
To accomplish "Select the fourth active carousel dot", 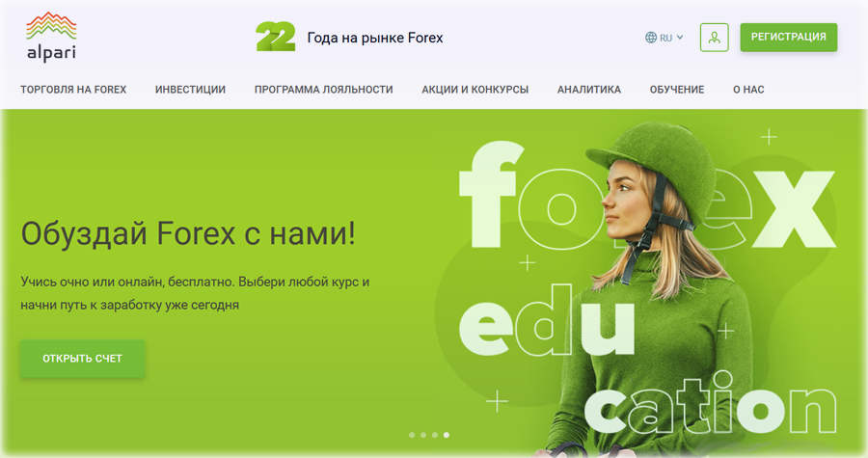I will pos(447,435).
